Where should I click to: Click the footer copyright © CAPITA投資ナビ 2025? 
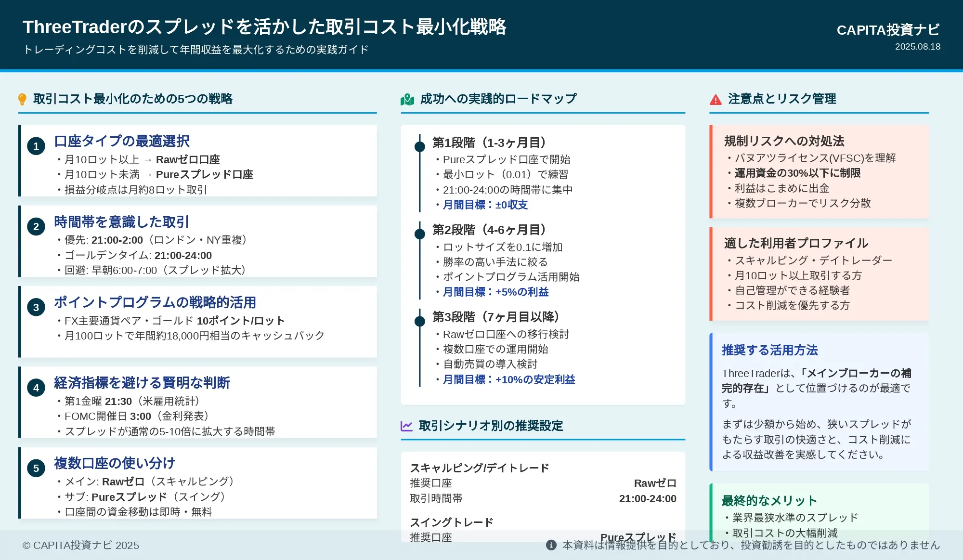(x=81, y=545)
